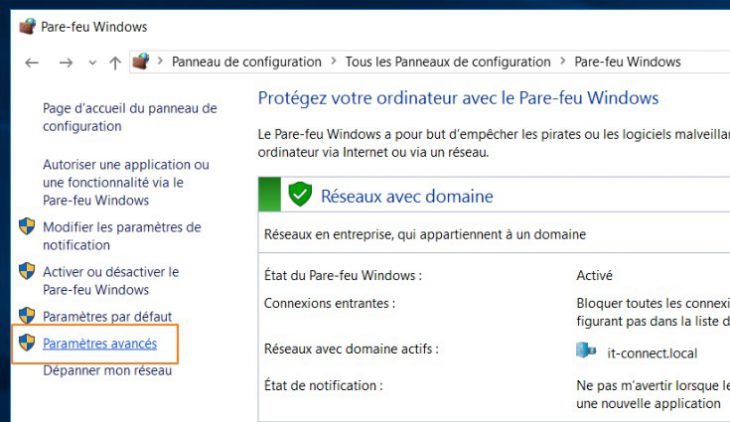Click the Forward navigation arrow
The height and width of the screenshot is (422, 730).
coord(66,62)
